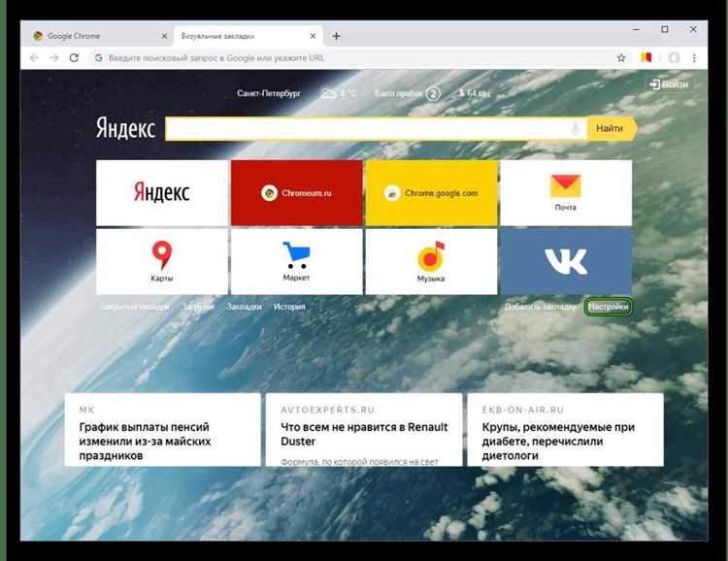Image resolution: width=728 pixels, height=561 pixels.
Task: Open the Почта mail tile
Action: (565, 192)
